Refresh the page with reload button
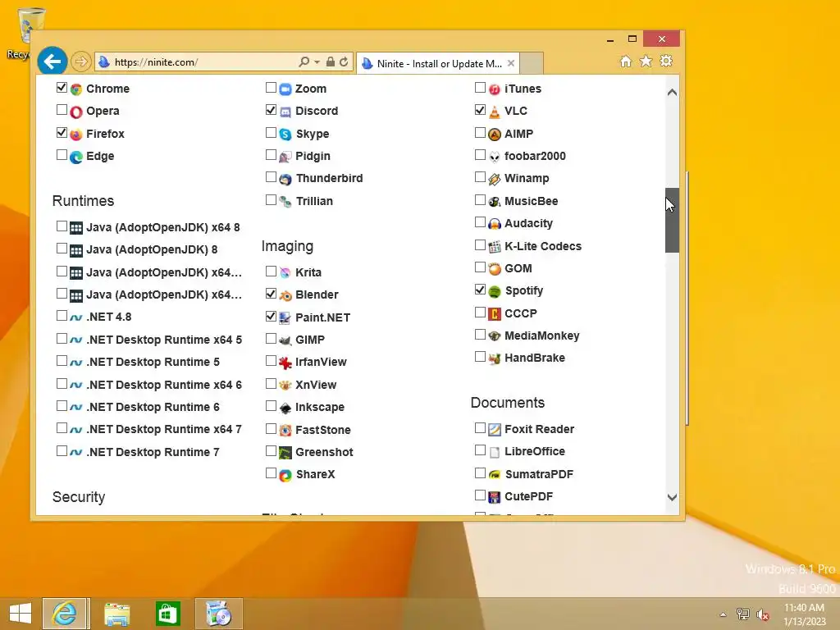The width and height of the screenshot is (840, 630). click(344, 62)
